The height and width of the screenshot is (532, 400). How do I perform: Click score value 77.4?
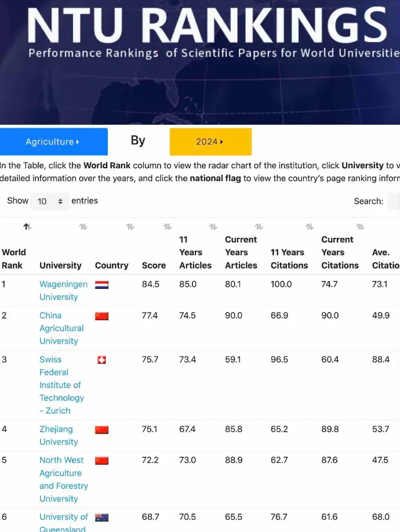click(x=150, y=315)
